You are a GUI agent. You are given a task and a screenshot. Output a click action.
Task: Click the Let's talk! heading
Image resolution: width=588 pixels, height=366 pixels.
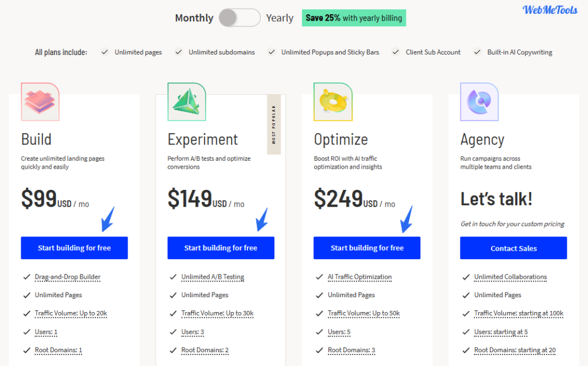point(496,199)
